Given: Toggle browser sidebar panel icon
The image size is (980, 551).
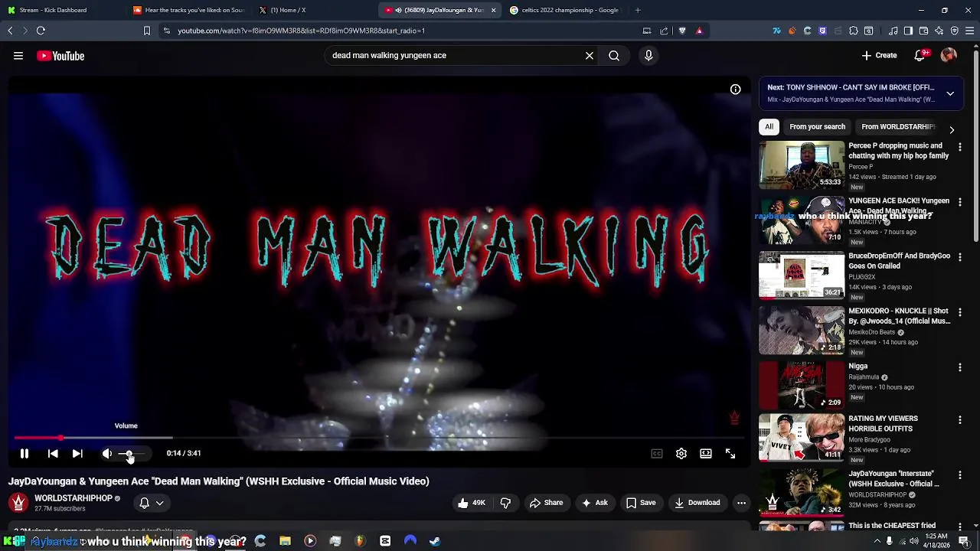Looking at the screenshot, I should click(908, 31).
